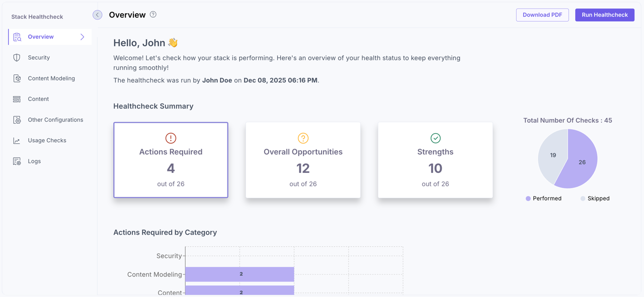Image resolution: width=644 pixels, height=297 pixels.
Task: Click the Download PDF button
Action: pyautogui.click(x=542, y=15)
